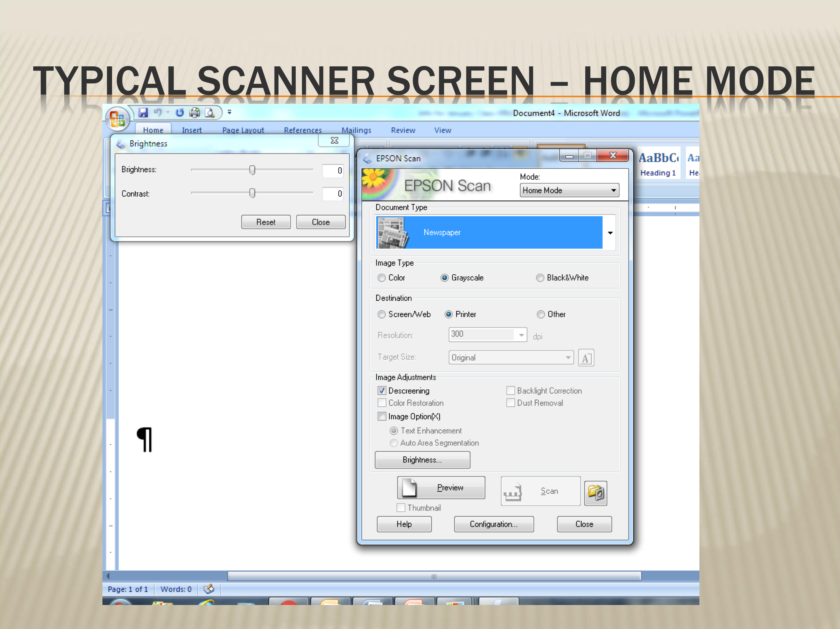Click the Newspaper document type icon
Image resolution: width=840 pixels, height=629 pixels.
pyautogui.click(x=393, y=233)
